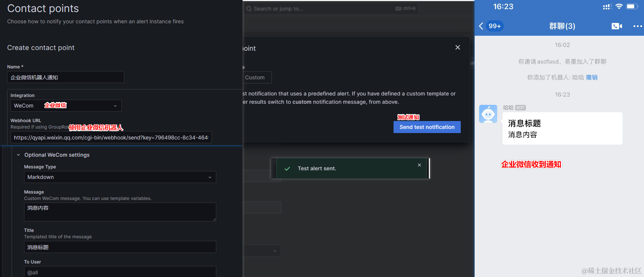
Task: Tap the 撤销 undo link
Action: (x=592, y=77)
